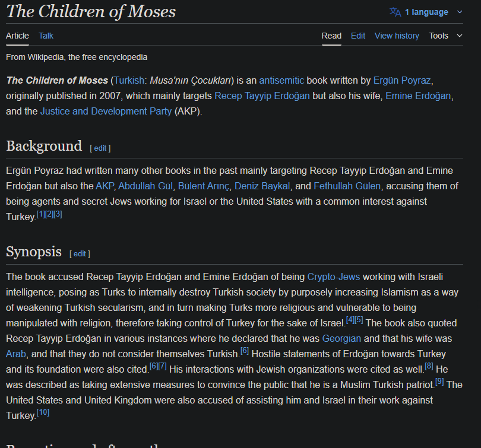
Task: Jump to citation [5] in Synopsis
Action: pyautogui.click(x=359, y=320)
